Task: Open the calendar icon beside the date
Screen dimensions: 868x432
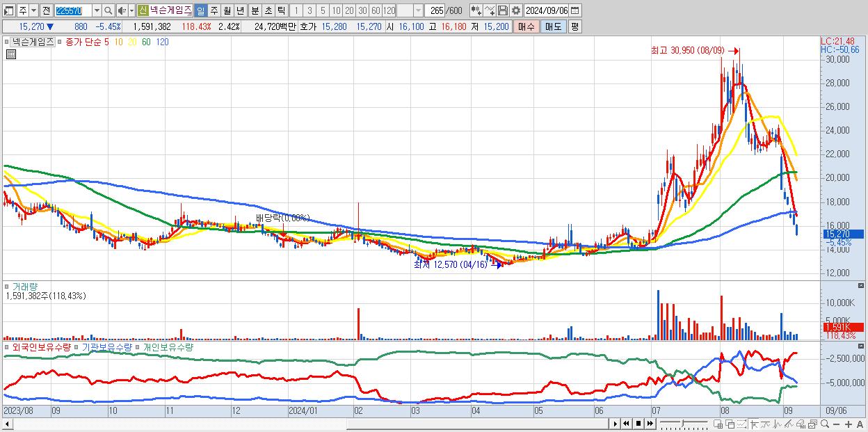Action: click(575, 10)
